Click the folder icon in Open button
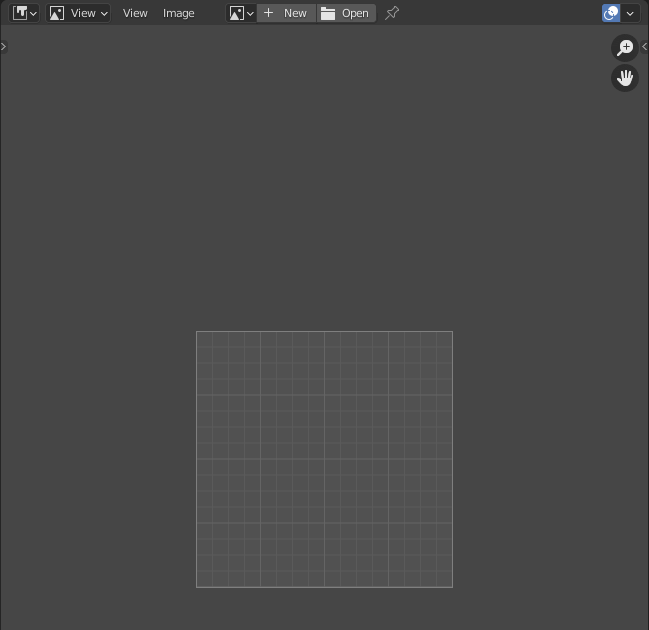This screenshot has height=630, width=649. pyautogui.click(x=328, y=13)
